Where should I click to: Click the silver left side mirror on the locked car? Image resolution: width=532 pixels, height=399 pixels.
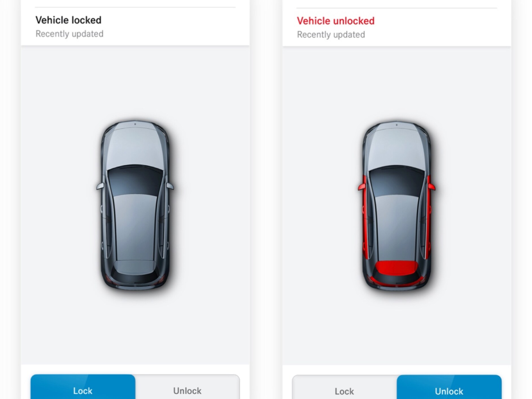click(100, 186)
